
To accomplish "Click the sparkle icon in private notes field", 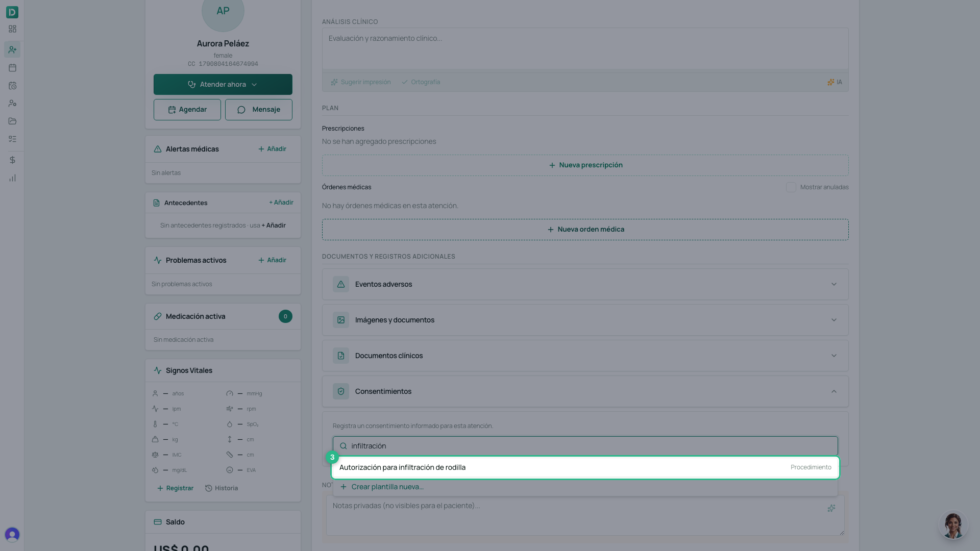I will (x=831, y=508).
